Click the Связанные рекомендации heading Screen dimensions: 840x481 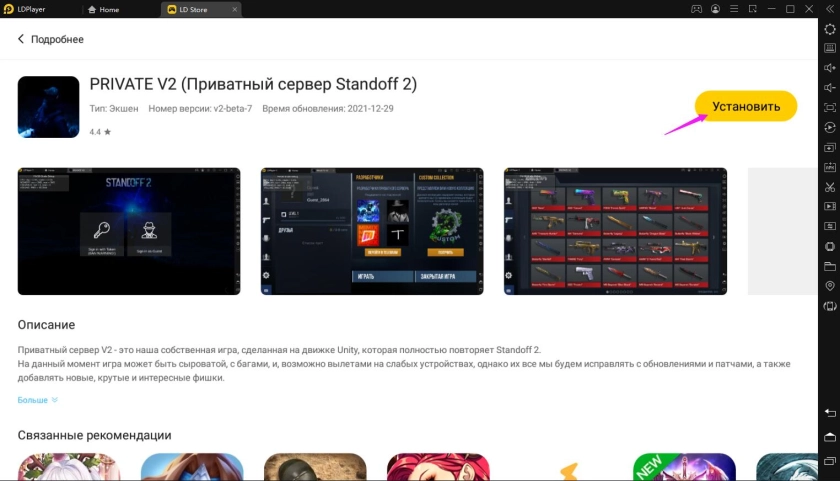[94, 435]
